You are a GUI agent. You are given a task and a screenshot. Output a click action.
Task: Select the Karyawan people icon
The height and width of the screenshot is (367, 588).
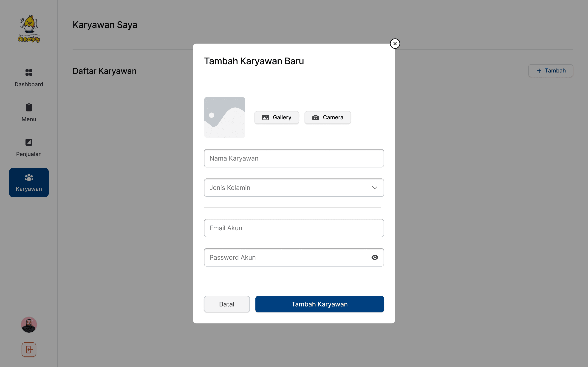[29, 178]
